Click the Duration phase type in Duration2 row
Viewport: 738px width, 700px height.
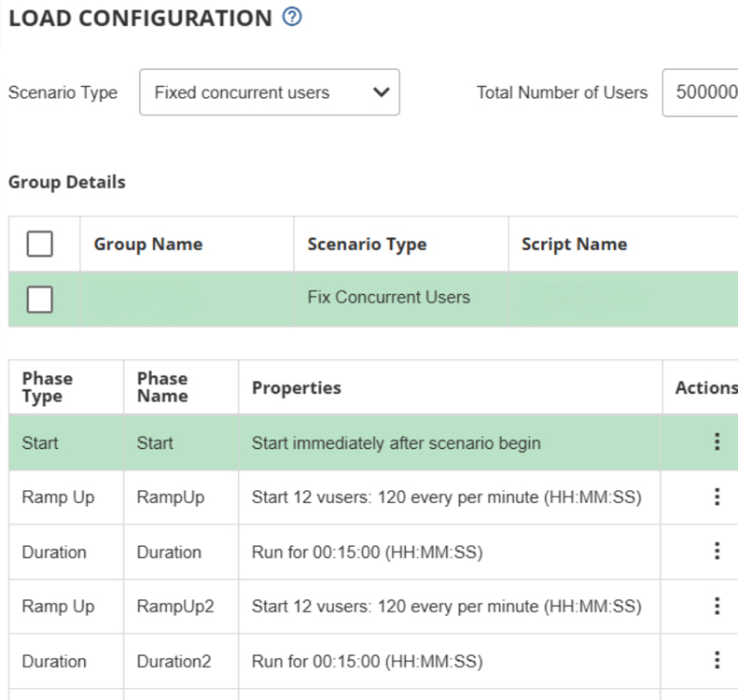click(x=54, y=662)
